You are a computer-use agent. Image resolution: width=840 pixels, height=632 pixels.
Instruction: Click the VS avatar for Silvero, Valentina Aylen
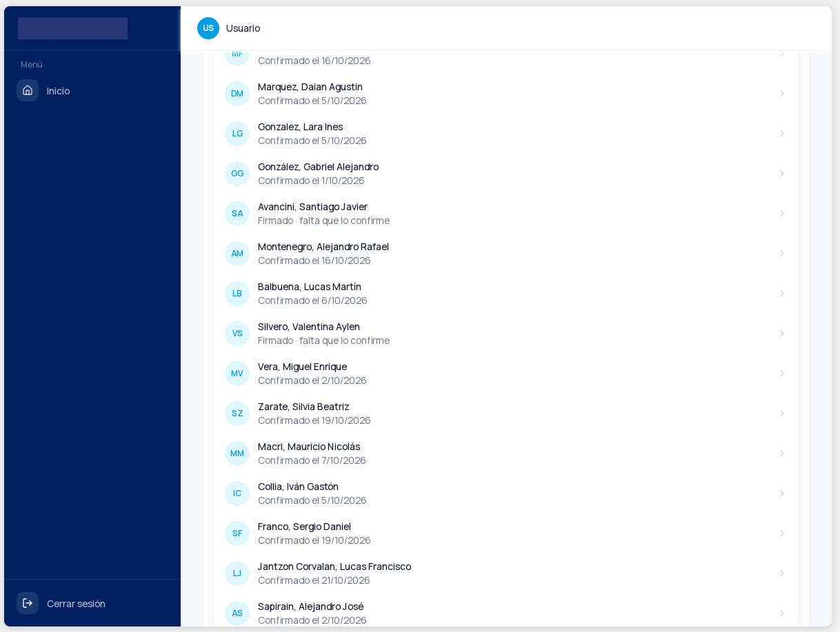click(237, 334)
